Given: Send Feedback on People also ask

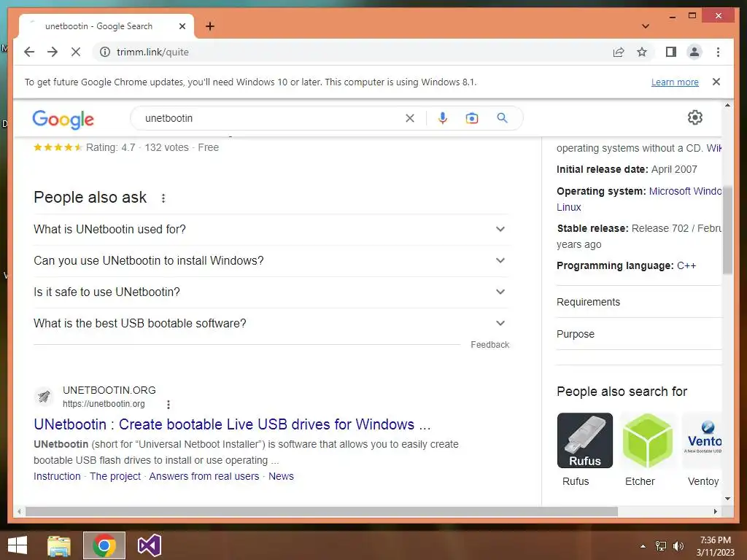Looking at the screenshot, I should tap(489, 345).
